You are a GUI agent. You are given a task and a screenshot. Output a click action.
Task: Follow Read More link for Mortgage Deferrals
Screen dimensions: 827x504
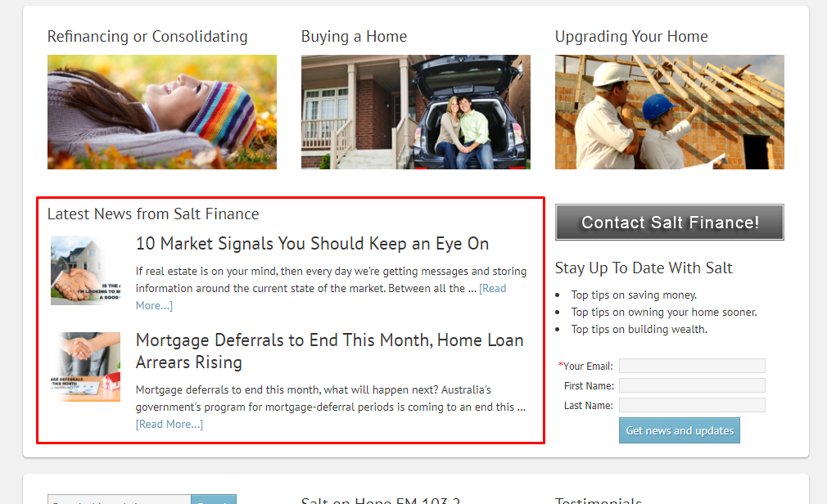pyautogui.click(x=169, y=424)
